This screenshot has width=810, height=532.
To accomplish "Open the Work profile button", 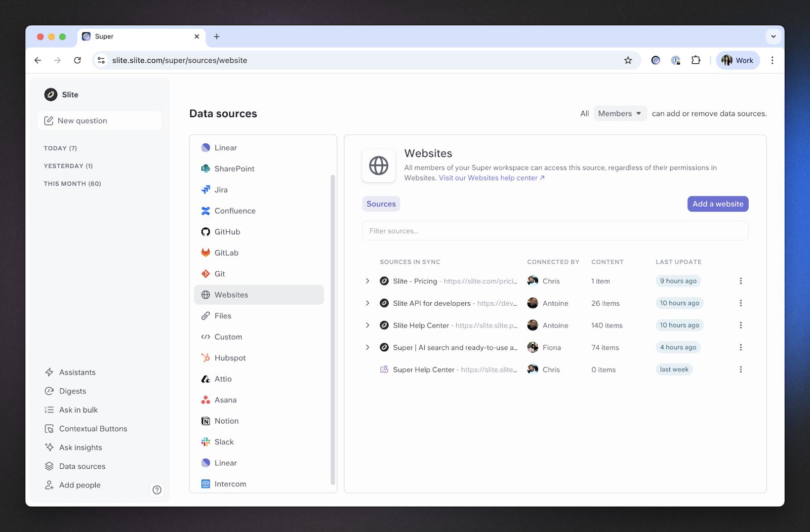I will (x=738, y=60).
